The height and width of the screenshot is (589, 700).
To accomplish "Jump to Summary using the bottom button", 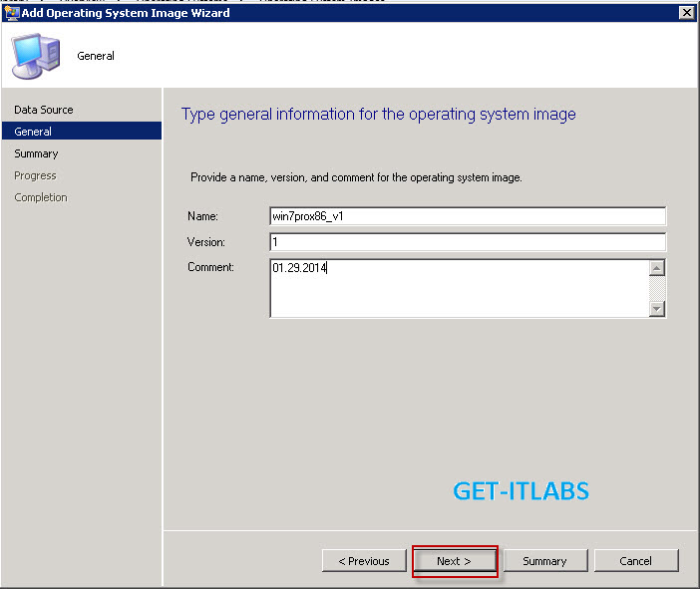I will point(545,561).
